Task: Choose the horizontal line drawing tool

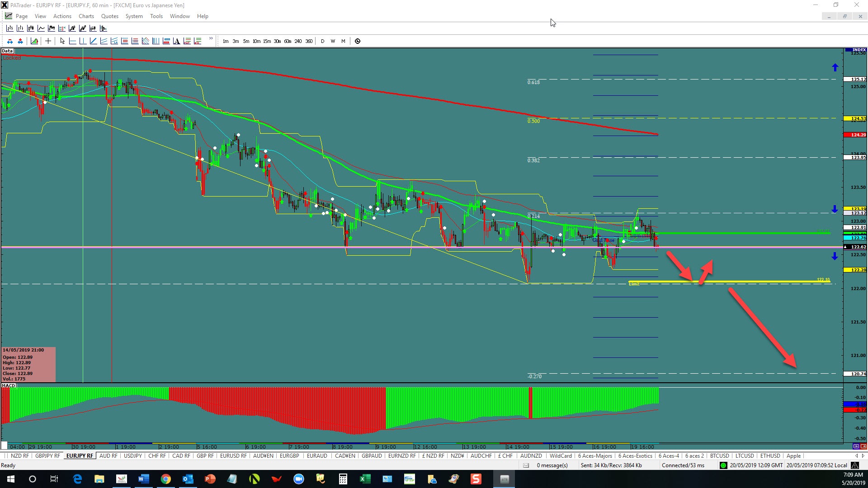Action: tap(72, 41)
